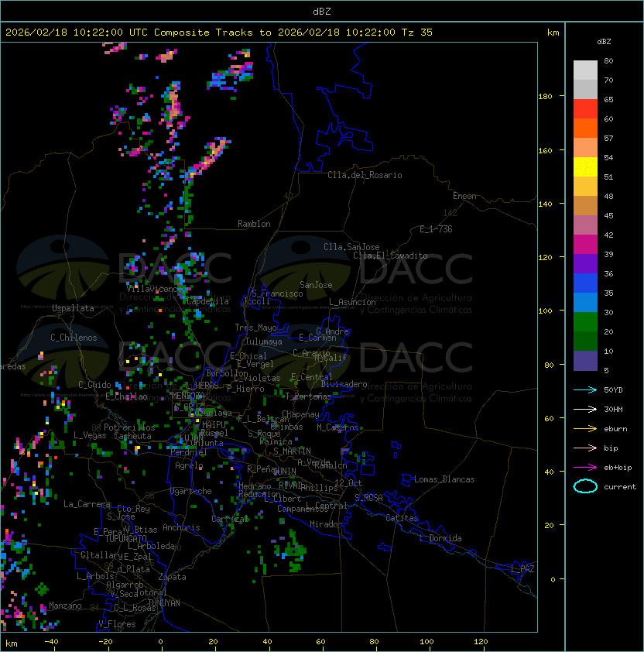The width and height of the screenshot is (644, 652).
Task: Click the 'Lomas_Blancas' map label
Action: 444,479
